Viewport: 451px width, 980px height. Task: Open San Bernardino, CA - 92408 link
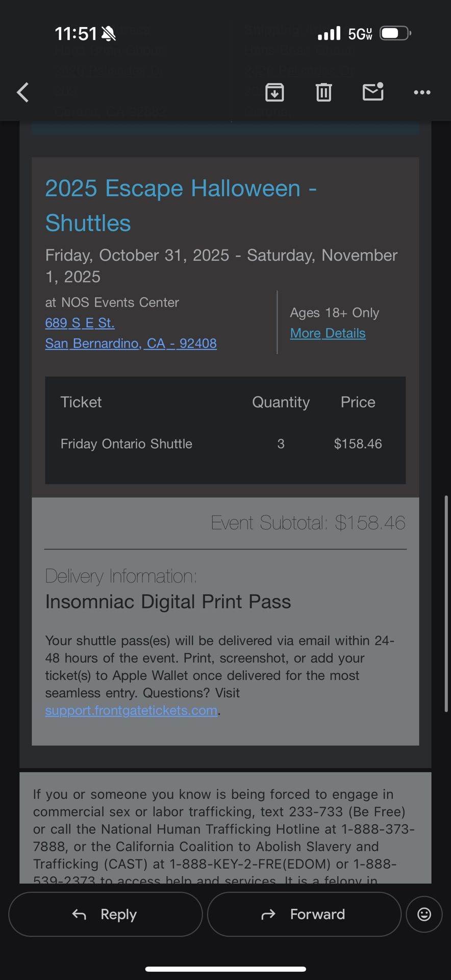131,344
